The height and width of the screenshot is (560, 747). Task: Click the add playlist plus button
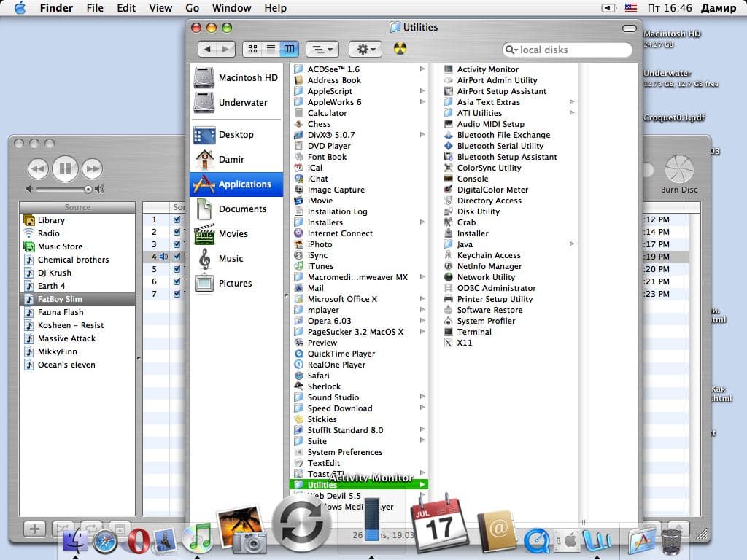click(x=34, y=529)
